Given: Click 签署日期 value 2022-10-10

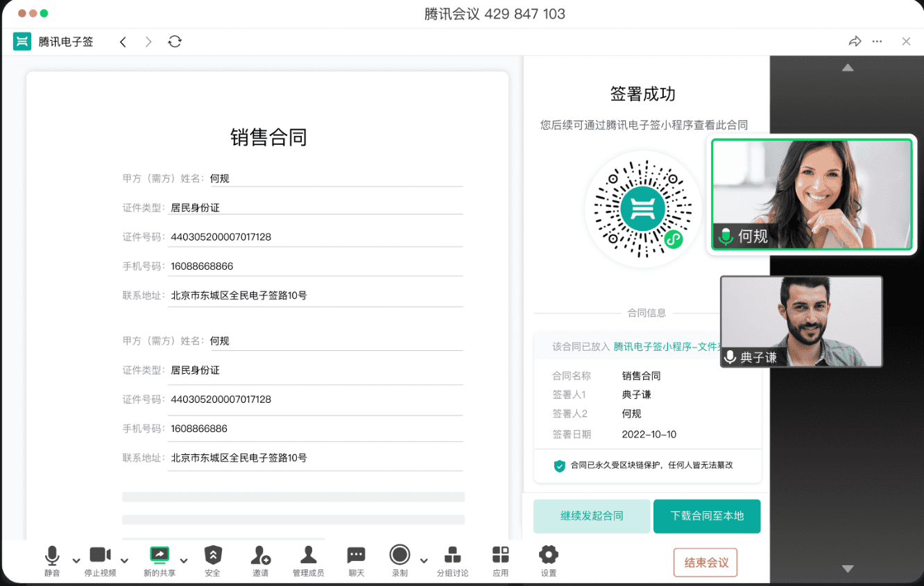Looking at the screenshot, I should [x=649, y=435].
